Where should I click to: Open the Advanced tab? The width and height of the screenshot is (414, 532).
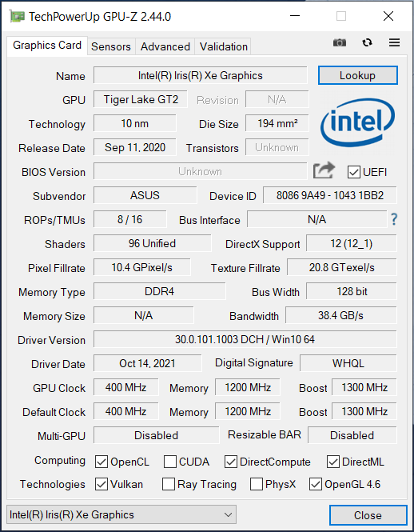165,46
